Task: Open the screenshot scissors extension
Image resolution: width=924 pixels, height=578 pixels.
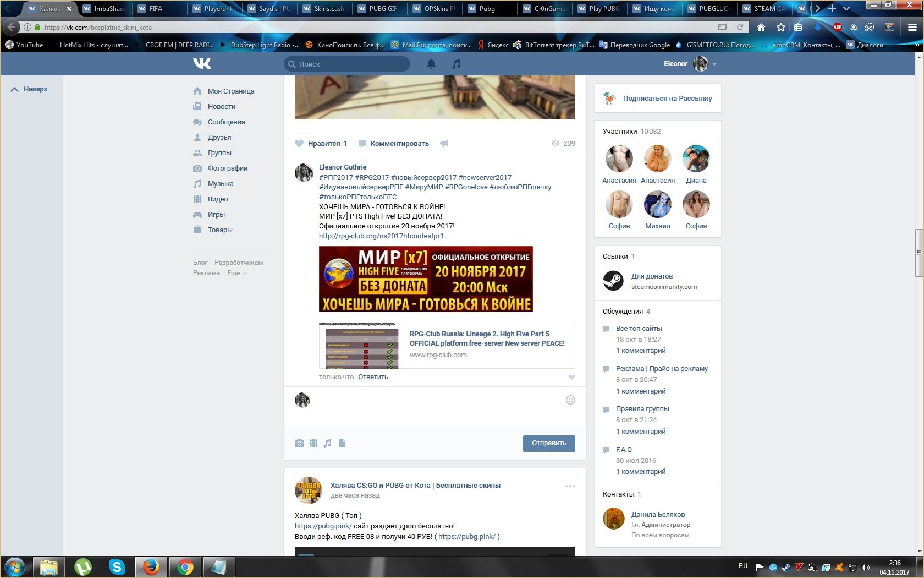Action: coord(870,27)
